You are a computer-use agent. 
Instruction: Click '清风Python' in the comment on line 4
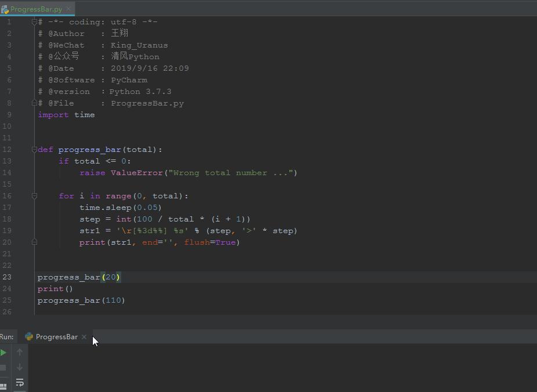[135, 56]
